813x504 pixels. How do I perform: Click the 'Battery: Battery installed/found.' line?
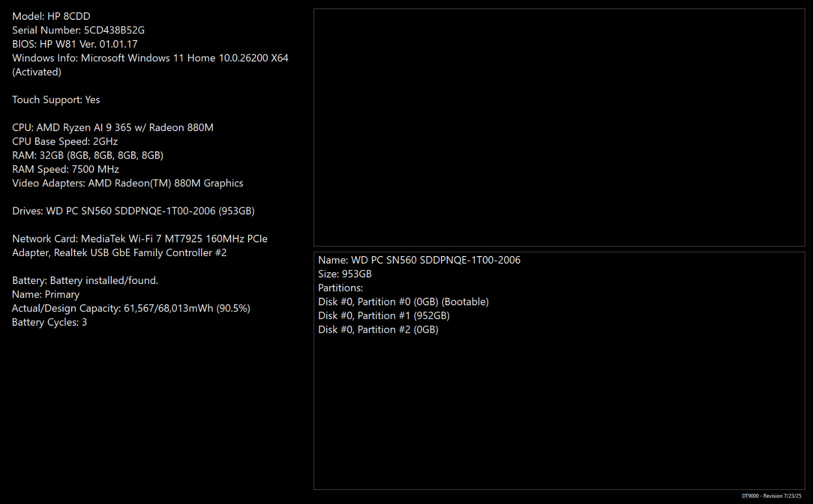pyautogui.click(x=85, y=280)
